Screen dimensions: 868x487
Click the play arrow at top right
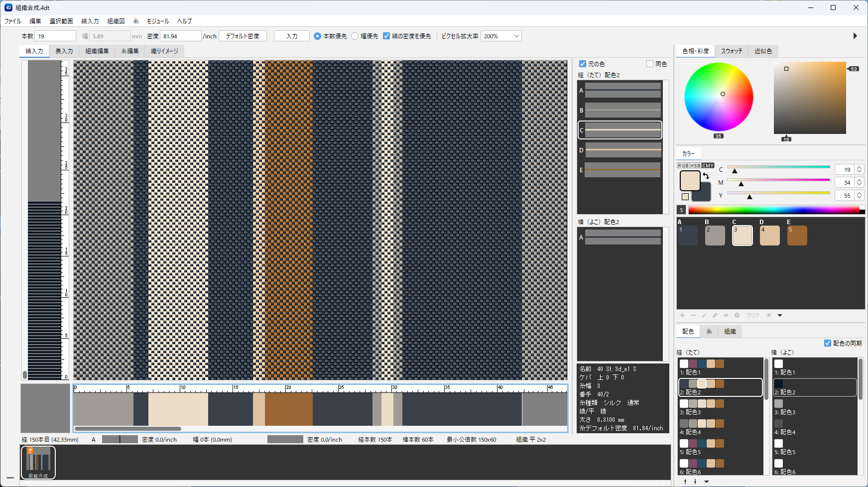855,36
